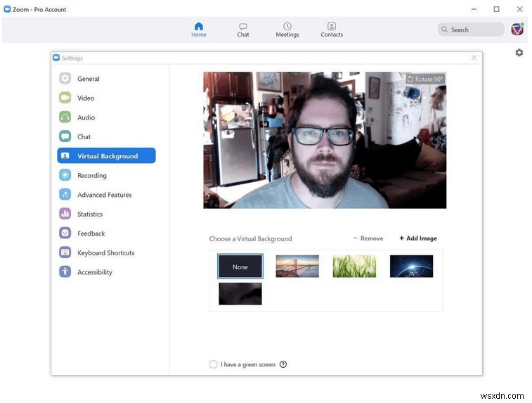The height and width of the screenshot is (403, 532).
Task: Click the Audio headphones icon
Action: 65,117
